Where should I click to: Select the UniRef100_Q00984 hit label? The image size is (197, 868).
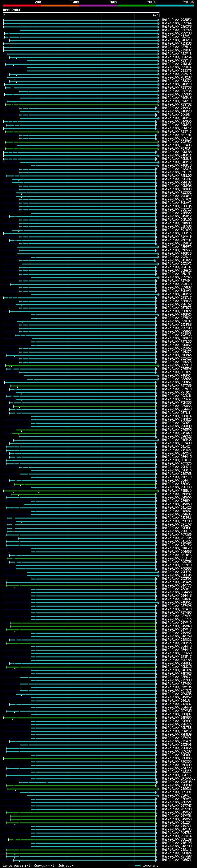click(x=176, y=115)
